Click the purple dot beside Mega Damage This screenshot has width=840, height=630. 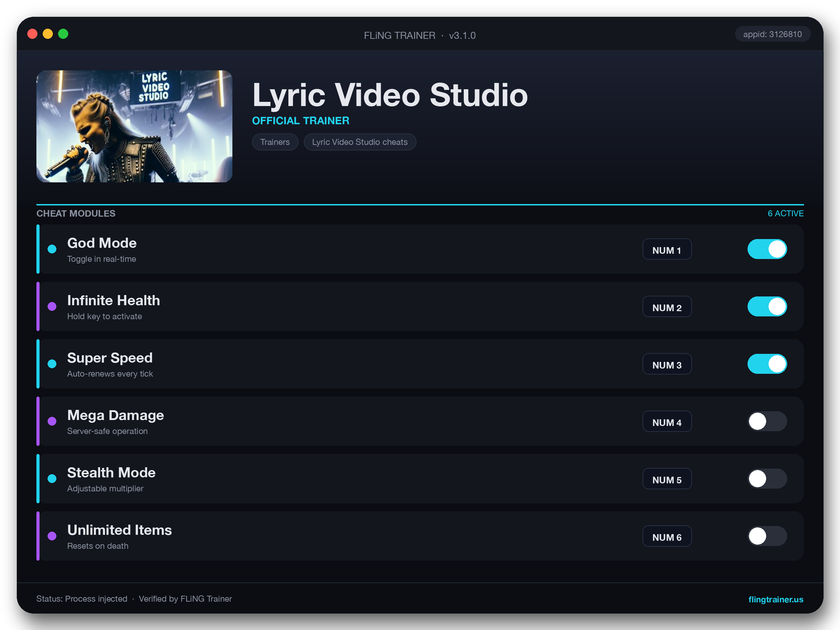[52, 421]
